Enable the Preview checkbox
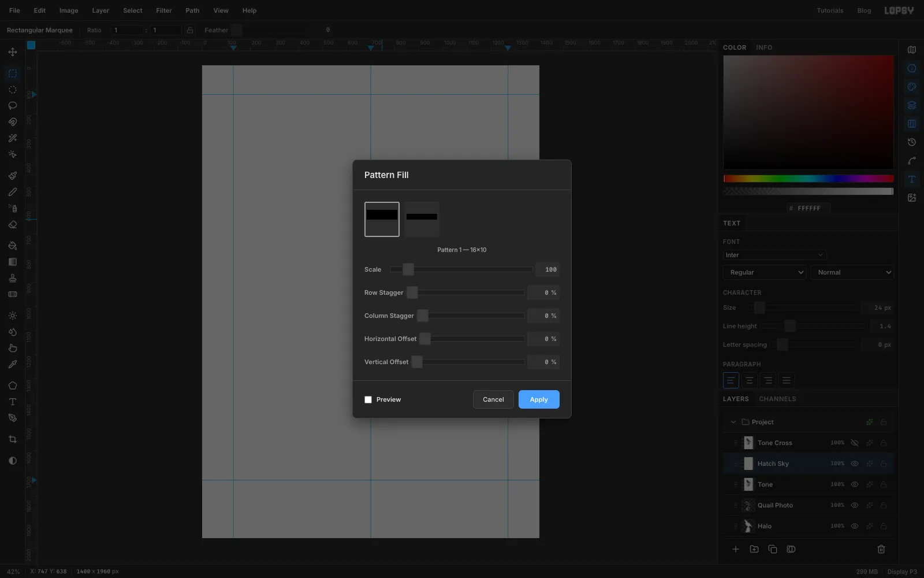This screenshot has width=924, height=578. tap(368, 399)
